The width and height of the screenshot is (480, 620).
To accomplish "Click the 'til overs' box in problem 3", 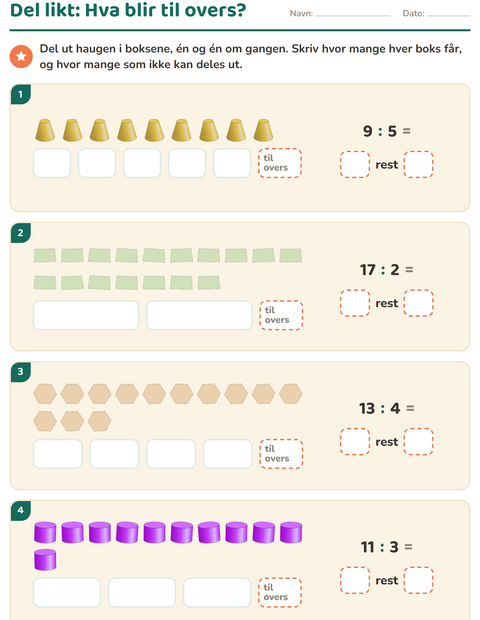I will 281,454.
